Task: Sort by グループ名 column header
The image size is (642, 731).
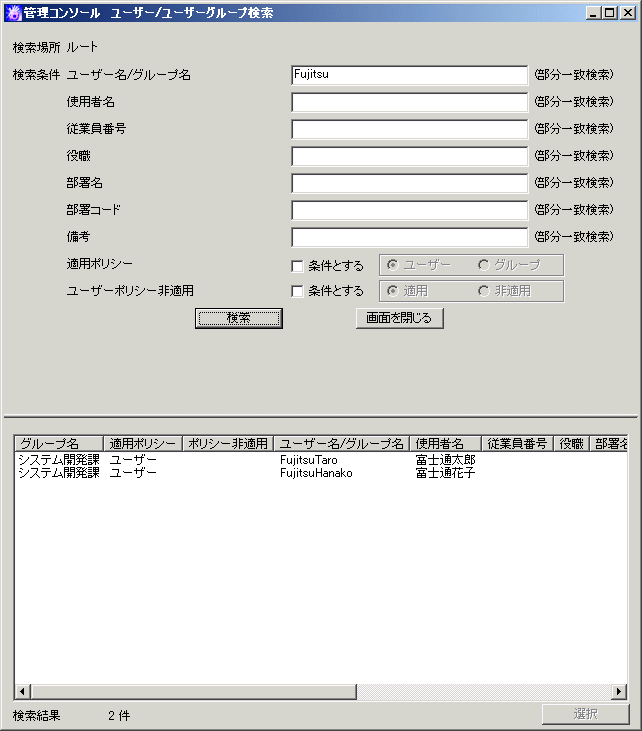Action: click(59, 443)
